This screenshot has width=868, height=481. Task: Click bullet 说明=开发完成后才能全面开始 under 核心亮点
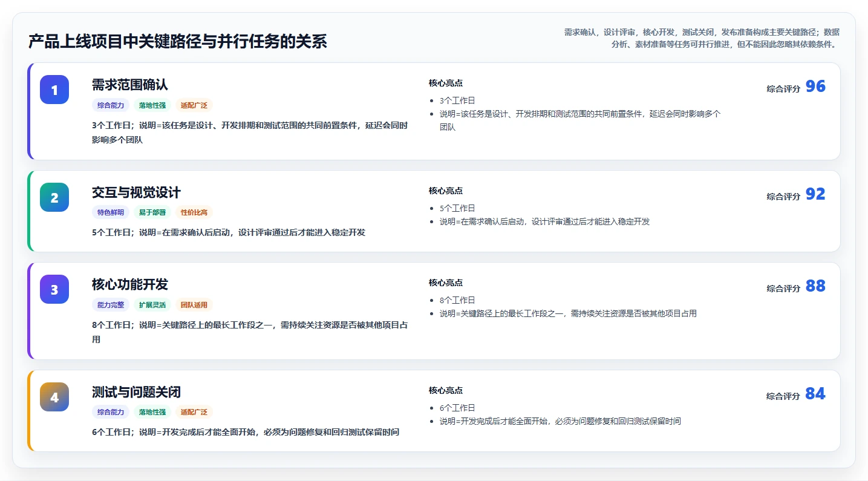pos(560,422)
